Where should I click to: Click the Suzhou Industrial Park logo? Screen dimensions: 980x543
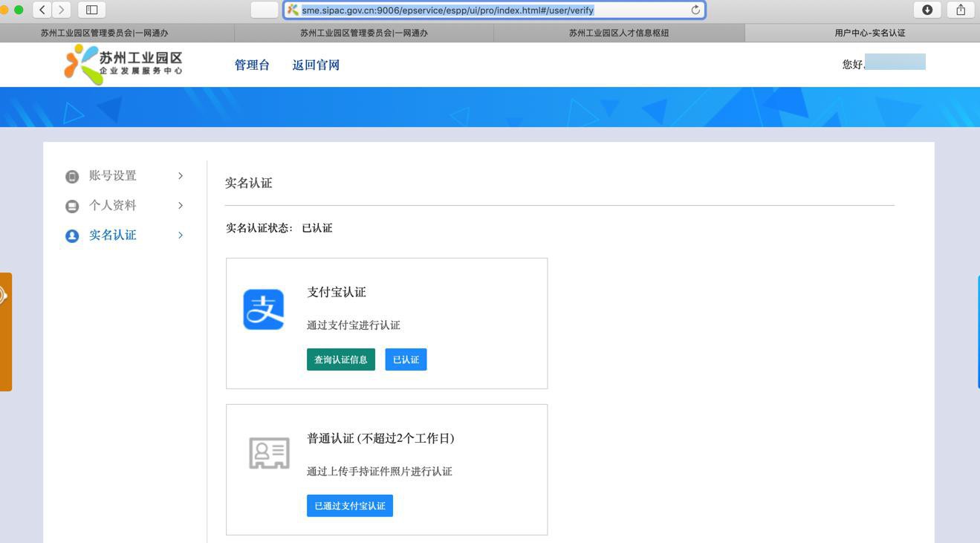123,64
